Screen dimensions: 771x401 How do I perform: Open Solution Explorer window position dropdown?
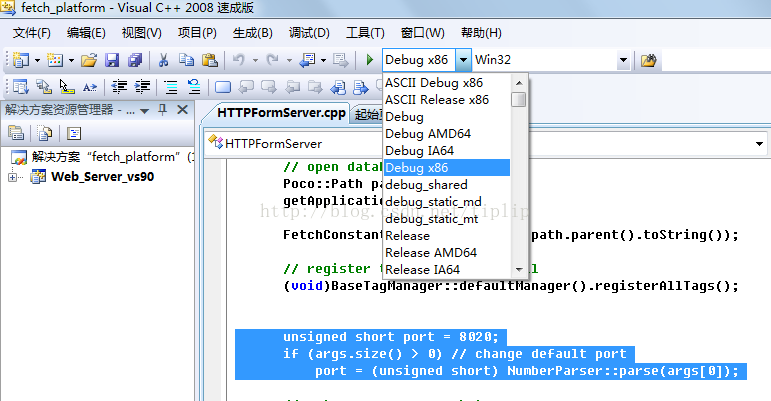pyautogui.click(x=145, y=111)
